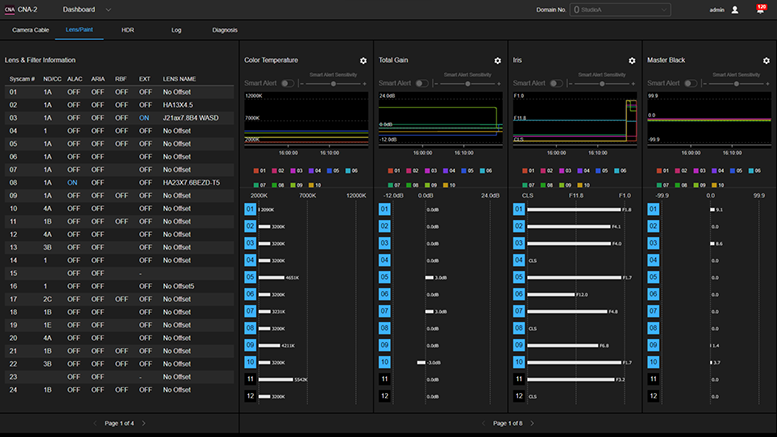777x437 pixels.
Task: Open Total Gain settings gear
Action: pyautogui.click(x=497, y=61)
